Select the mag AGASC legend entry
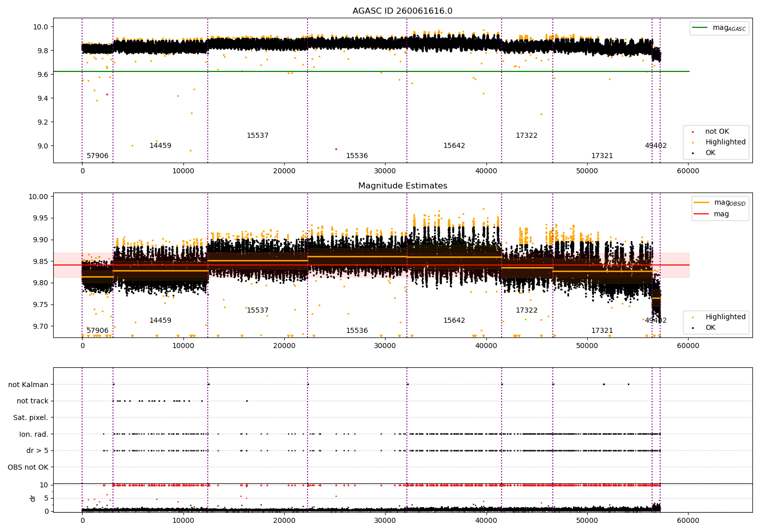 pyautogui.click(x=719, y=28)
